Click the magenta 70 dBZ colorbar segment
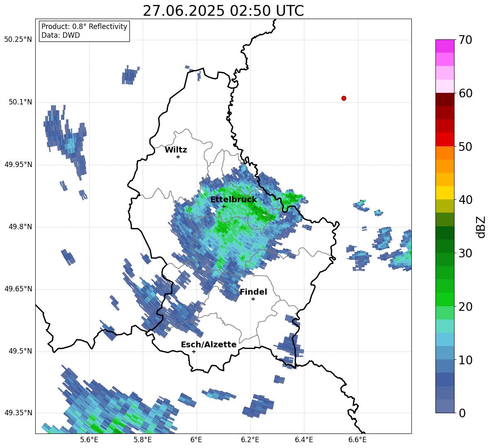Image resolution: width=491 pixels, height=448 pixels. [x=445, y=46]
